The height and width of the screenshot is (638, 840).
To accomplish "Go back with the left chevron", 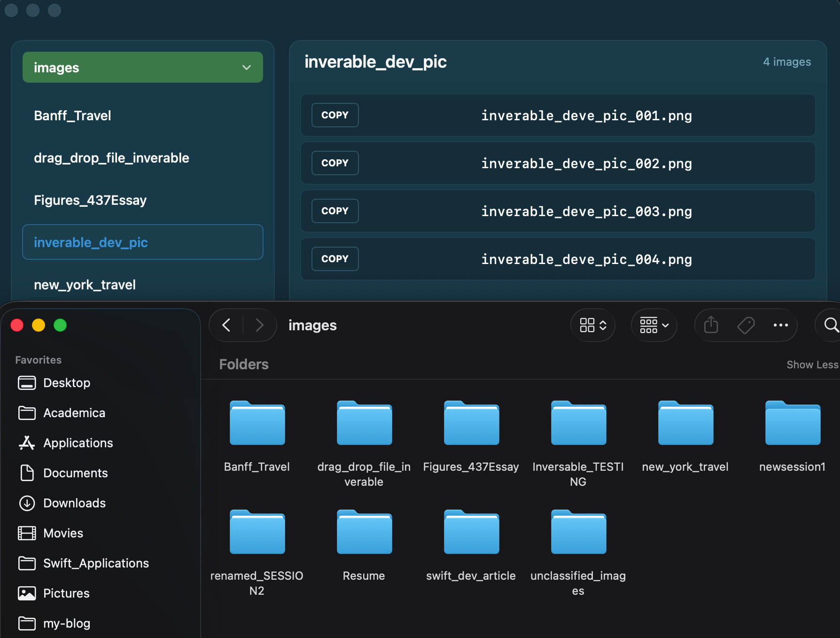I will [226, 325].
